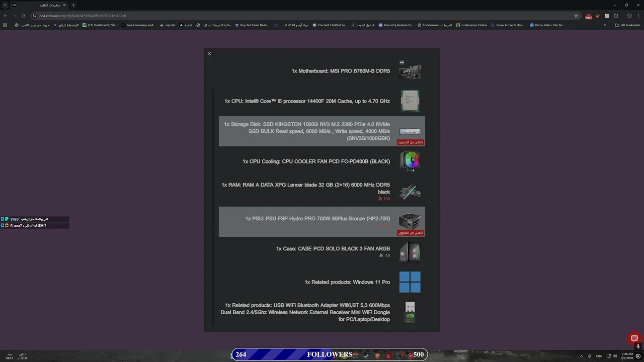Image resolution: width=644 pixels, height=362 pixels.
Task: Select the USB WiFi Bluetooth Adapter text
Action: click(x=305, y=312)
